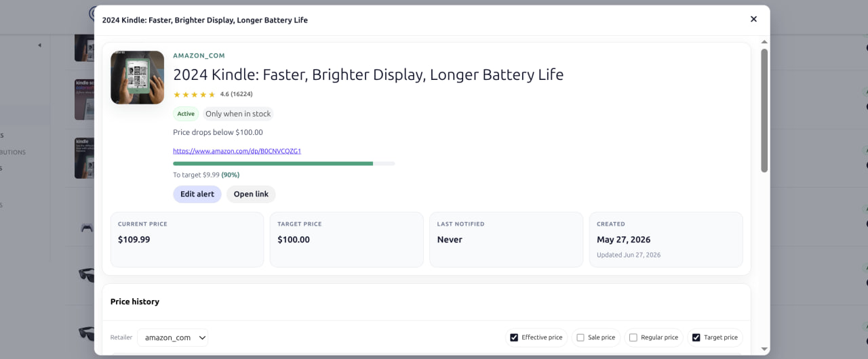This screenshot has height=359, width=868.
Task: Click the Target Price $100.00 value
Action: coord(294,240)
